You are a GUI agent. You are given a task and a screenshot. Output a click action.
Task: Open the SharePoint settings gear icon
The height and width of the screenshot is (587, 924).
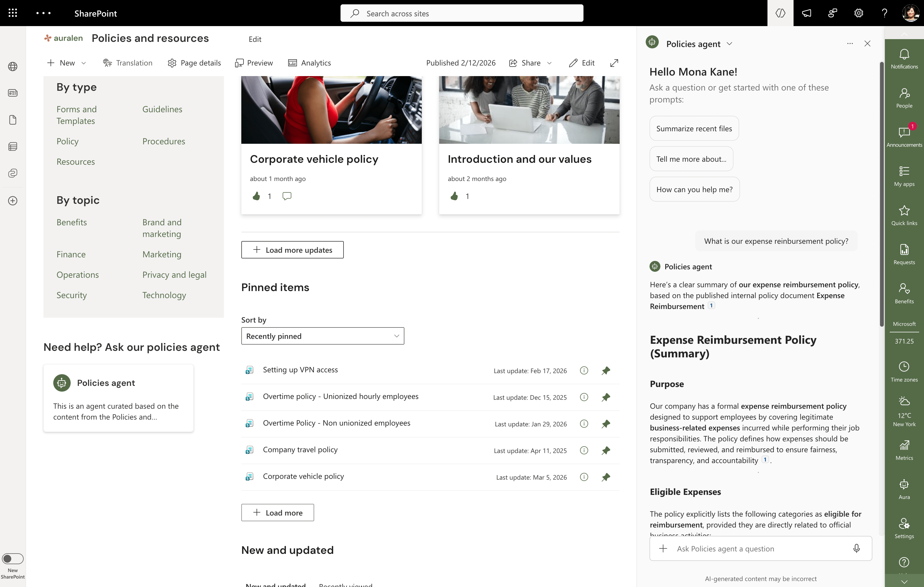[x=859, y=13]
